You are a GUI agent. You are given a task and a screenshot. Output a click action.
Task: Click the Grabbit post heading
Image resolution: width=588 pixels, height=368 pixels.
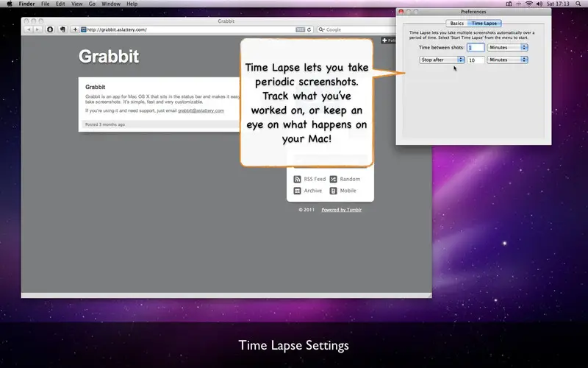pos(96,87)
